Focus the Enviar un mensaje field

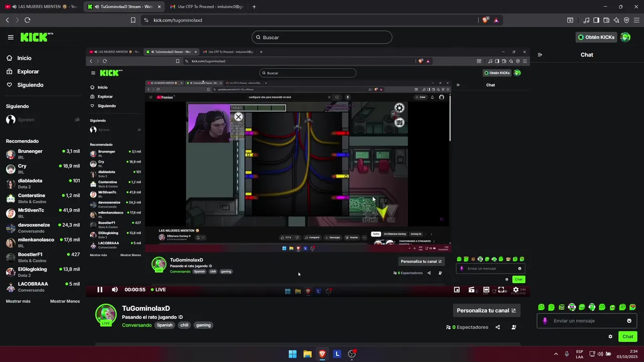point(587,321)
